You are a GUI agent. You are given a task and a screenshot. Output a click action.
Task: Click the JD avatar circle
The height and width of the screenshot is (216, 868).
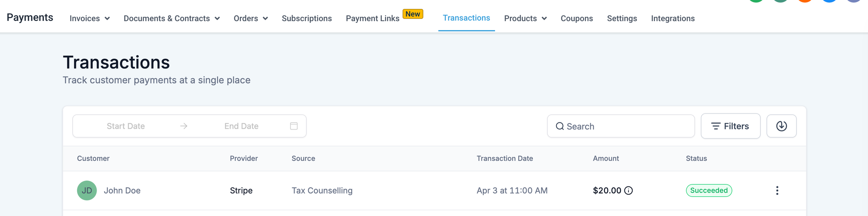point(87,191)
